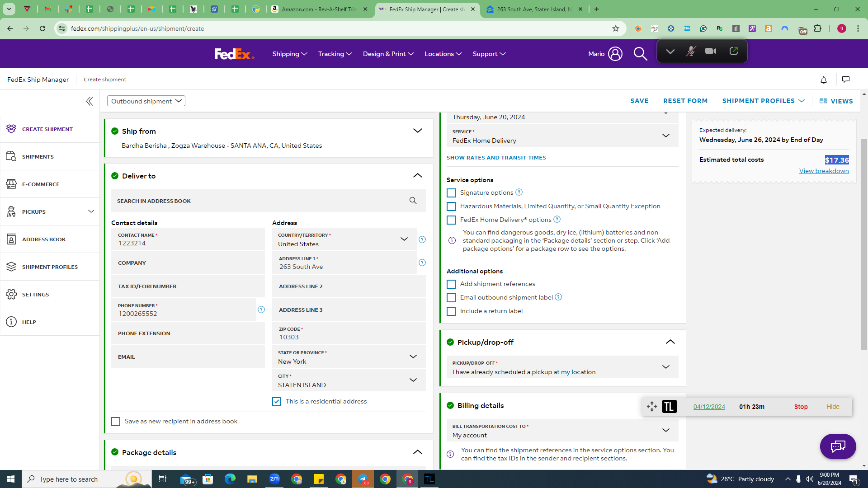Screen dimensions: 868x488
Task: Check Include a return label checkbox
Action: 451,311
